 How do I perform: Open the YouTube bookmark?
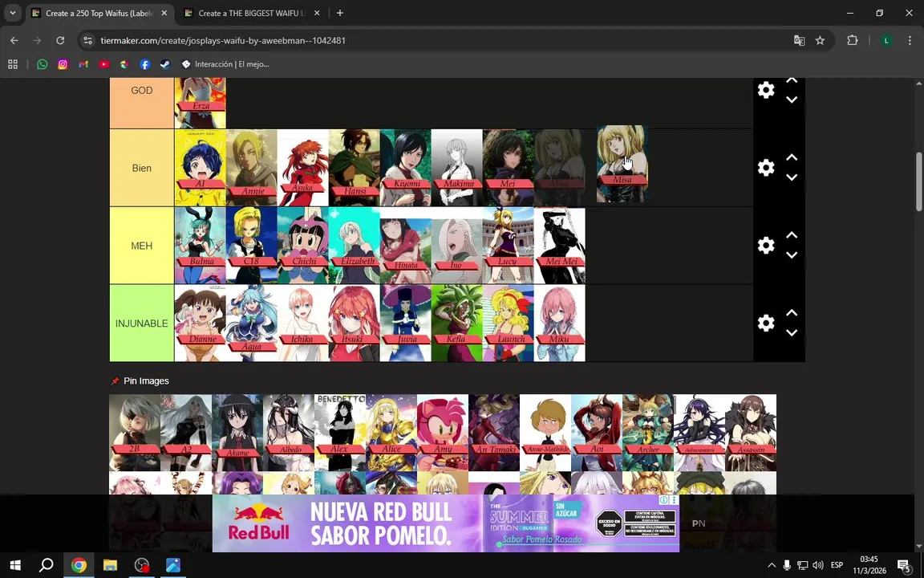click(x=103, y=64)
